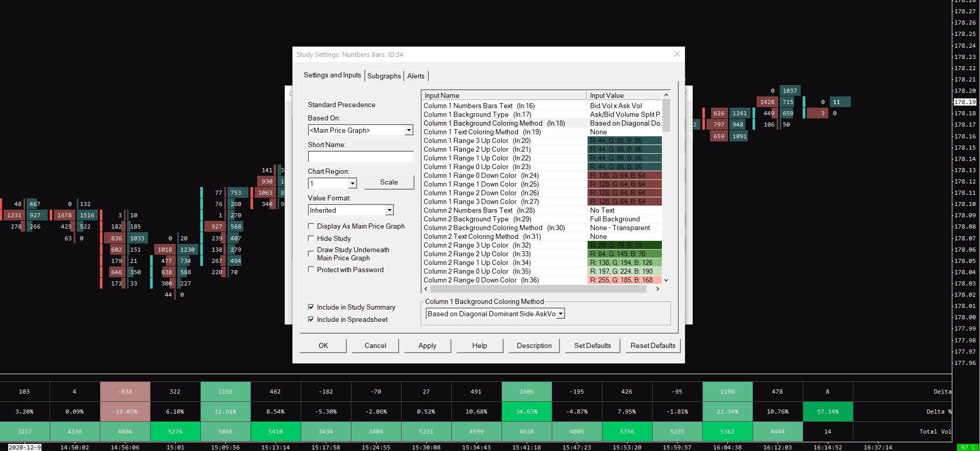Toggle Draw Study Underneath Main Price Graph
980x451 pixels.
click(311, 254)
